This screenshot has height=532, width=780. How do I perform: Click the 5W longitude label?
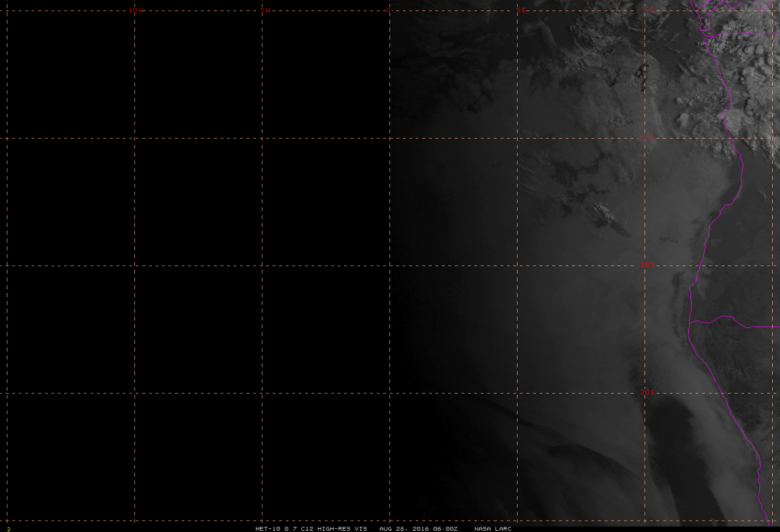266,10
